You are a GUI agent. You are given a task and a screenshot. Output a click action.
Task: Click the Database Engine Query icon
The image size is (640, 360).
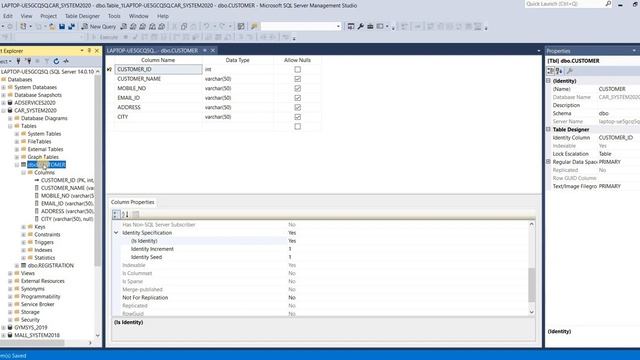(x=124, y=27)
